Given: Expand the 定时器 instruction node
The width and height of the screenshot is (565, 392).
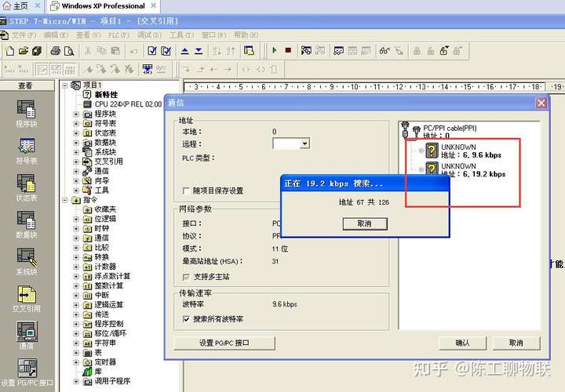Looking at the screenshot, I should [76, 362].
